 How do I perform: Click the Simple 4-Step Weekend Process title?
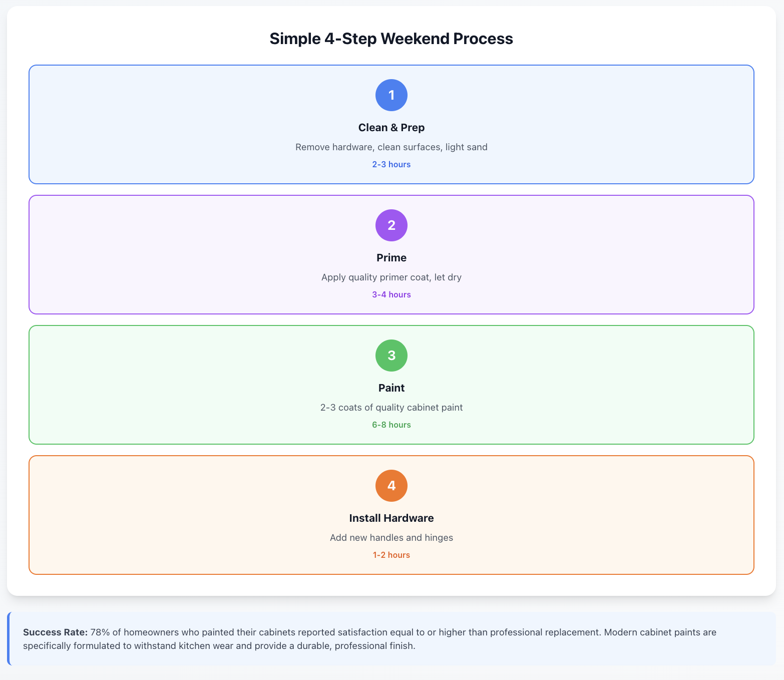click(x=391, y=39)
